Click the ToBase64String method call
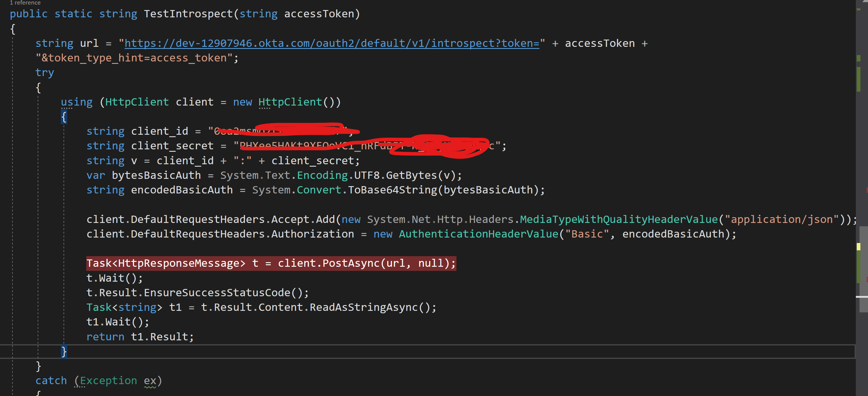 [x=392, y=190]
